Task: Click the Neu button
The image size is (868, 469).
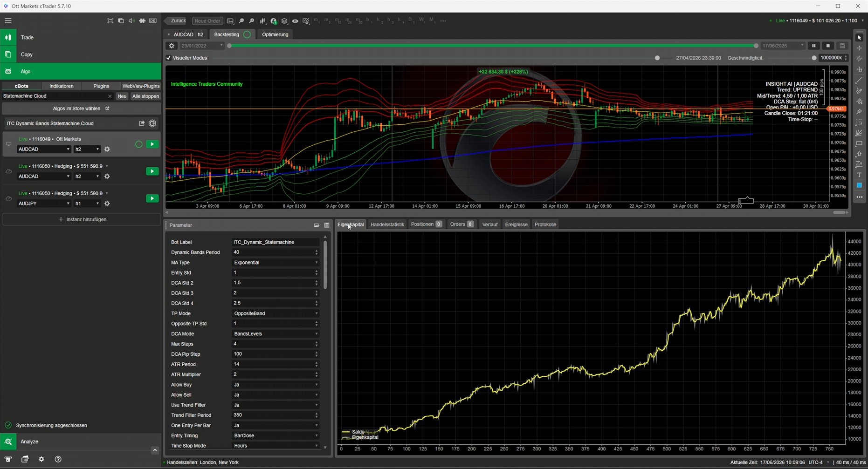Action: tap(122, 96)
